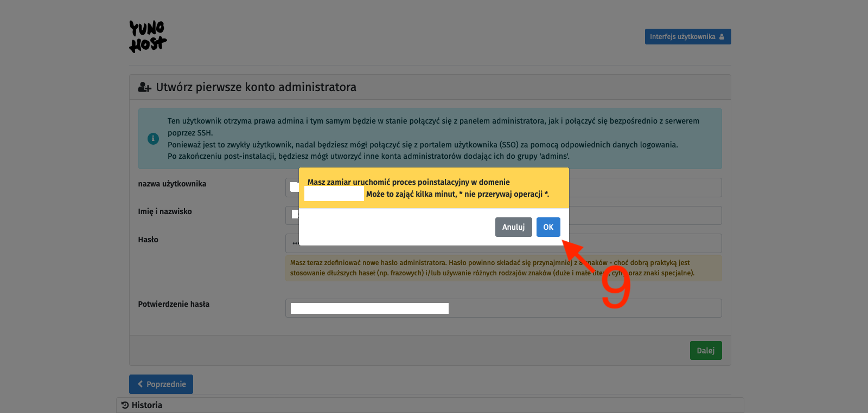This screenshot has width=868, height=413.
Task: Click the "Utwórz pierwsze konto administratora" heading
Action: (x=256, y=87)
